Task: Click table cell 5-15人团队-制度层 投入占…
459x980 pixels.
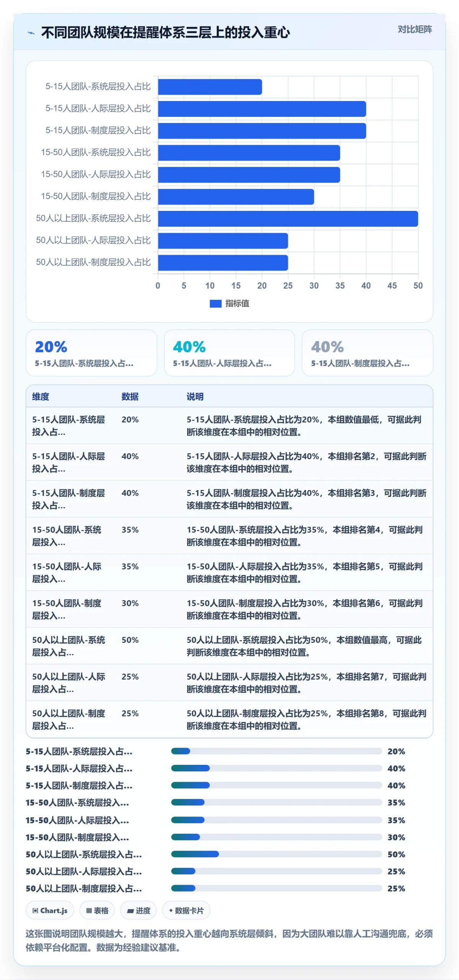Action: [x=69, y=499]
